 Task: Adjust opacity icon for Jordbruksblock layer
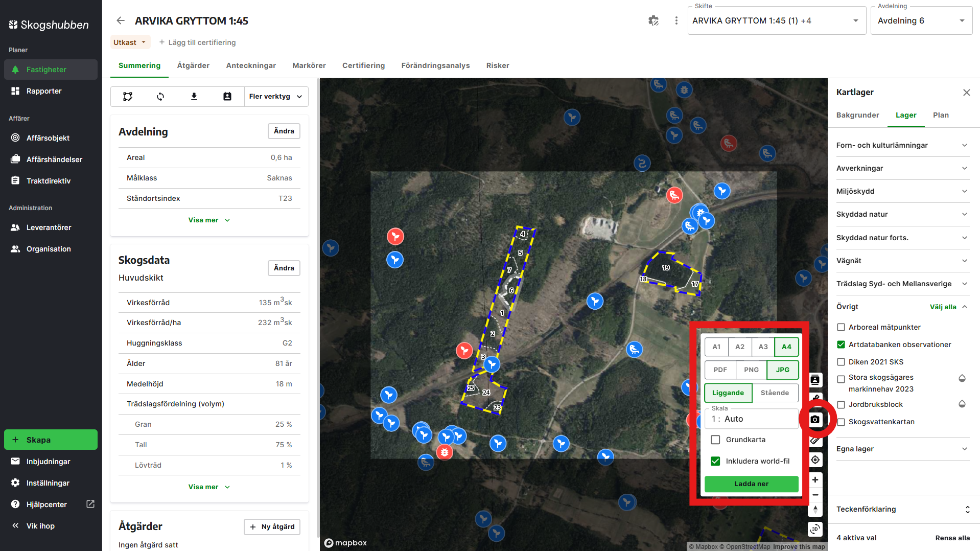tap(962, 404)
